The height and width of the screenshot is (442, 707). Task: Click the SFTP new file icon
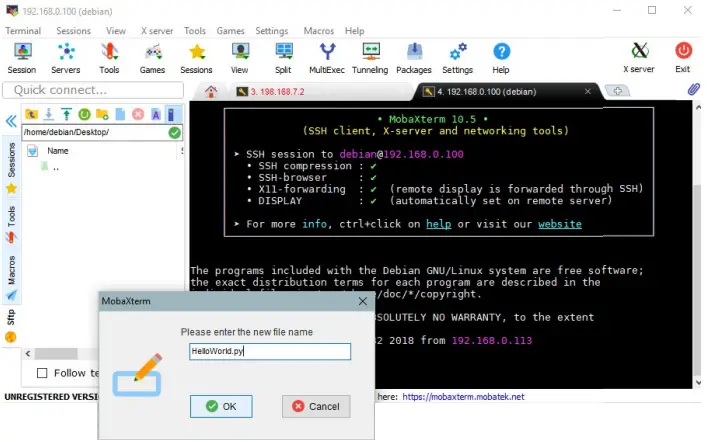click(120, 114)
